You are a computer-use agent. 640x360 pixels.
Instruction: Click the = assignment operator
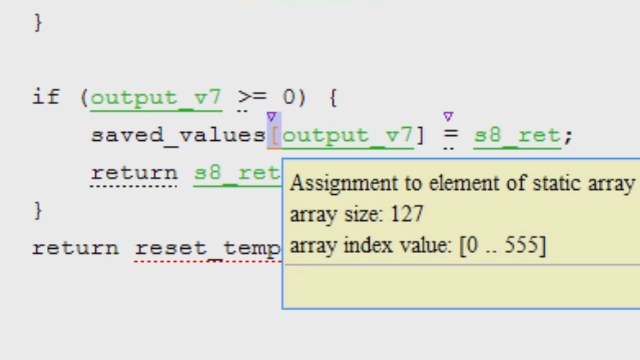(451, 135)
